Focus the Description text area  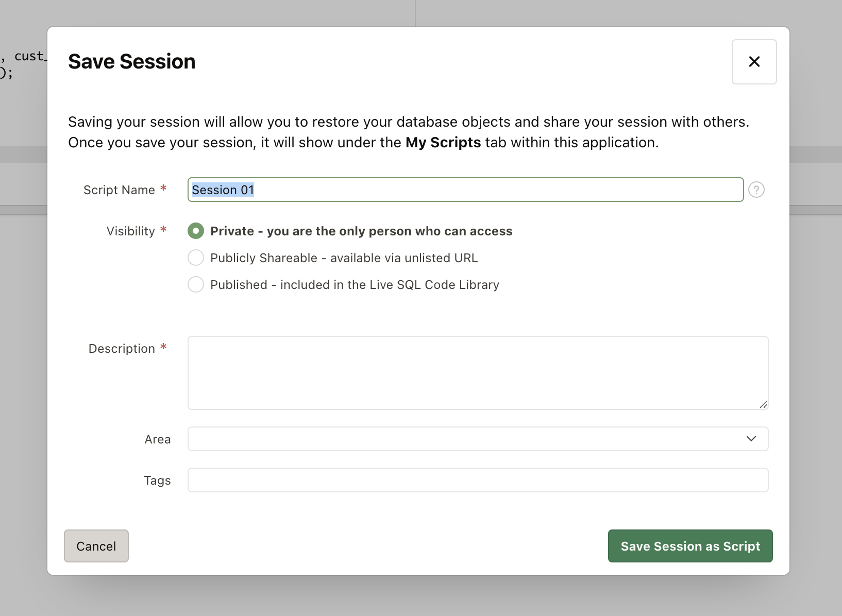coord(477,373)
